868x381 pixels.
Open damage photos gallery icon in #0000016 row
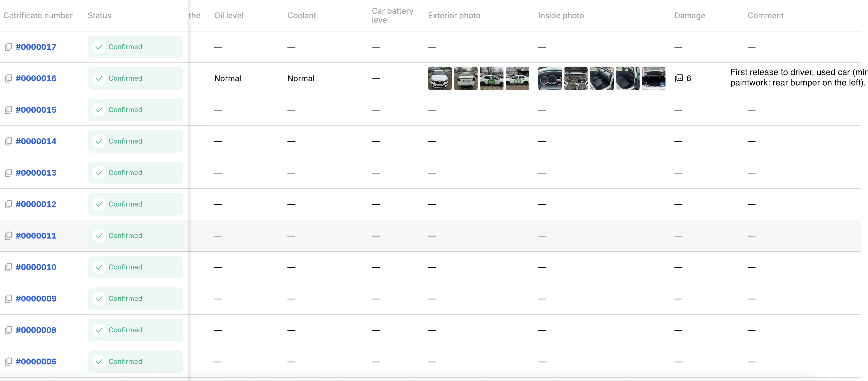point(679,78)
